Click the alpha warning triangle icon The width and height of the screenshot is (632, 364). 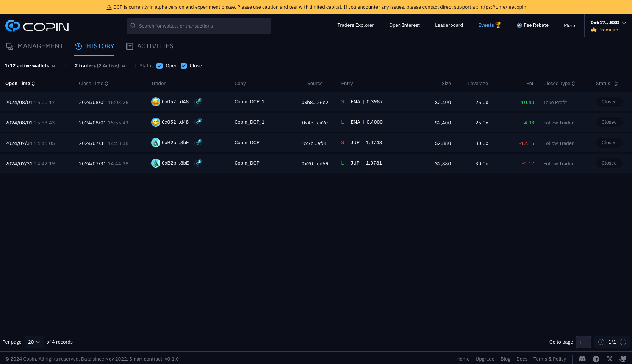(x=109, y=7)
